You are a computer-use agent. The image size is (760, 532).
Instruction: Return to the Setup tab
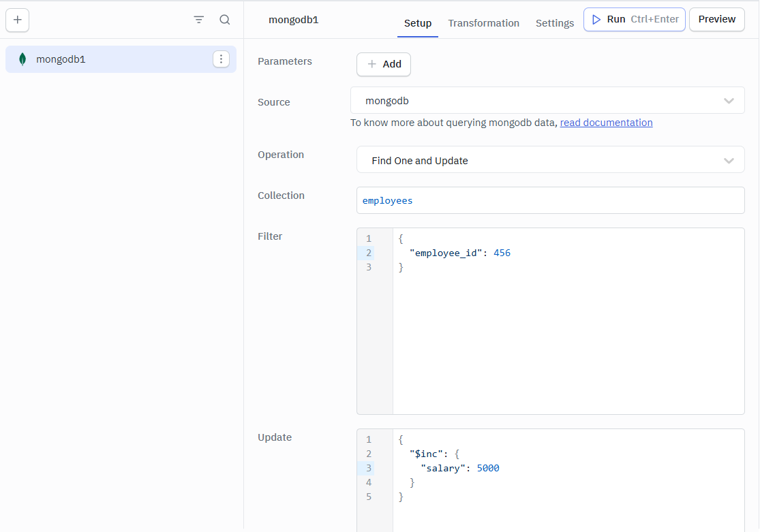[417, 22]
